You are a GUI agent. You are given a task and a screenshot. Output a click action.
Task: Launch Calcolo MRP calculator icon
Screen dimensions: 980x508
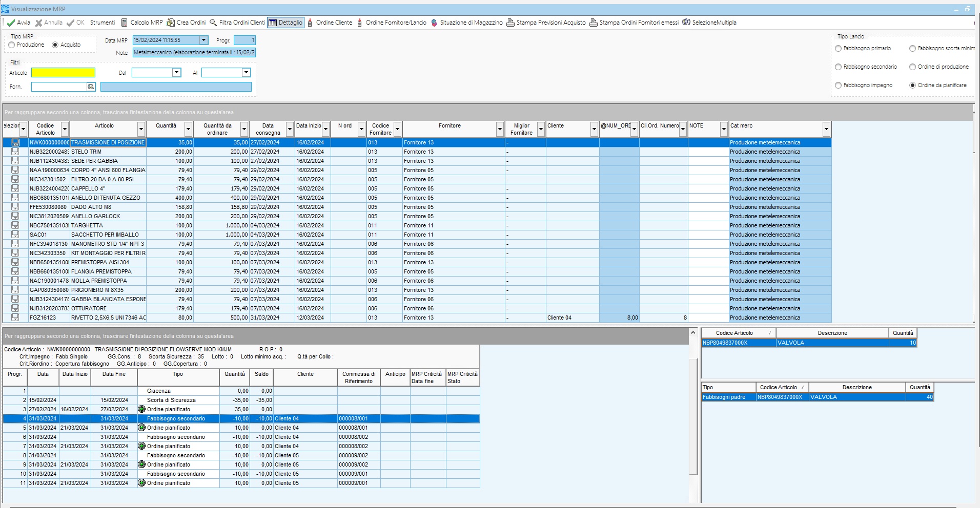pos(124,23)
